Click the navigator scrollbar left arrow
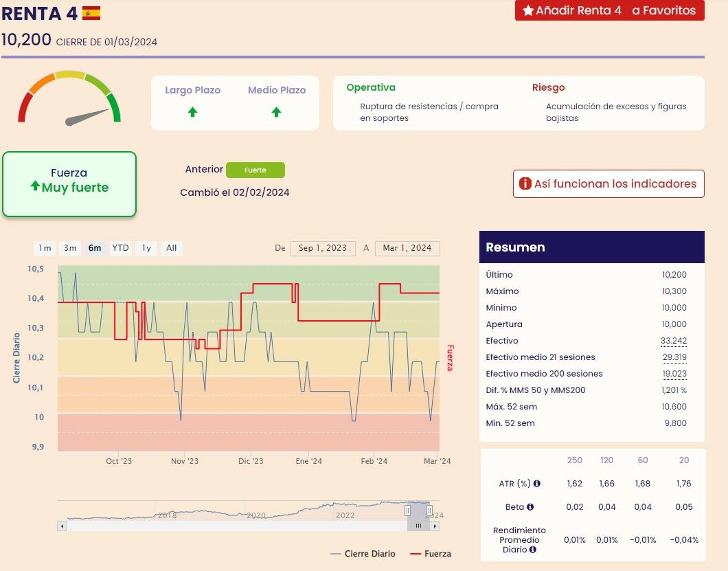 click(x=62, y=526)
